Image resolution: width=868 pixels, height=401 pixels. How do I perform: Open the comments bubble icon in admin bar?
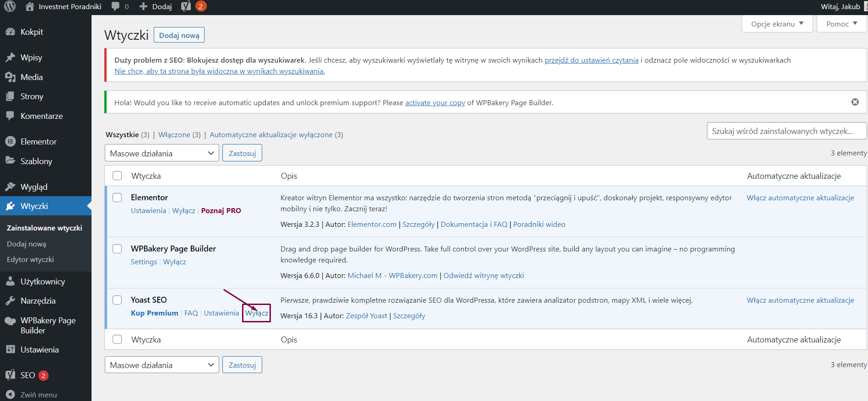116,6
